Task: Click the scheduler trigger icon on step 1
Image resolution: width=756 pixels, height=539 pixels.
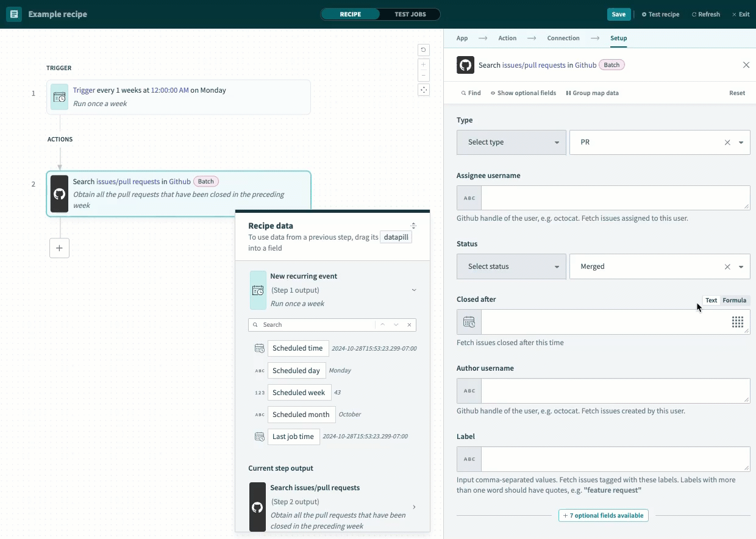Action: click(x=59, y=97)
